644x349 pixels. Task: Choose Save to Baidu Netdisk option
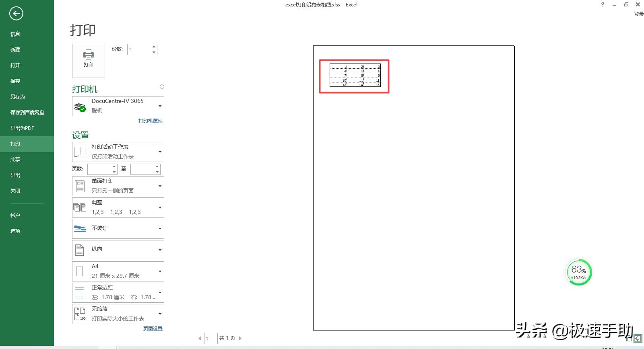click(27, 113)
